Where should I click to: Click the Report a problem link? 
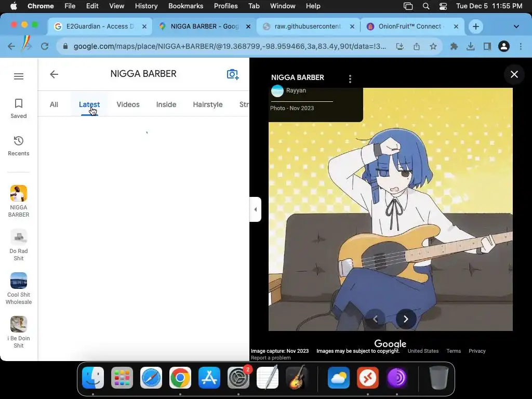coord(271,357)
